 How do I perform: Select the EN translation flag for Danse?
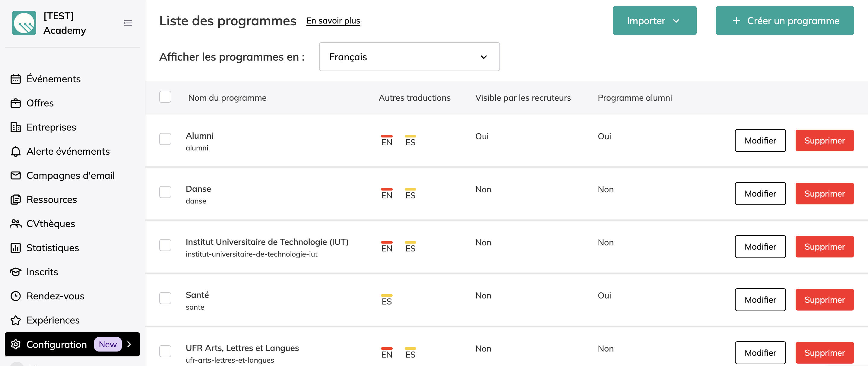coord(386,194)
